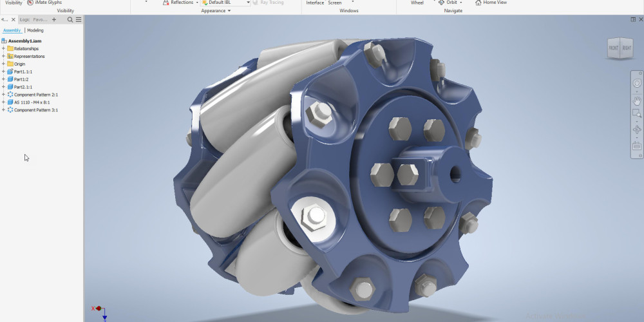Add a new browser panel tab
The width and height of the screenshot is (644, 322).
pos(54,19)
